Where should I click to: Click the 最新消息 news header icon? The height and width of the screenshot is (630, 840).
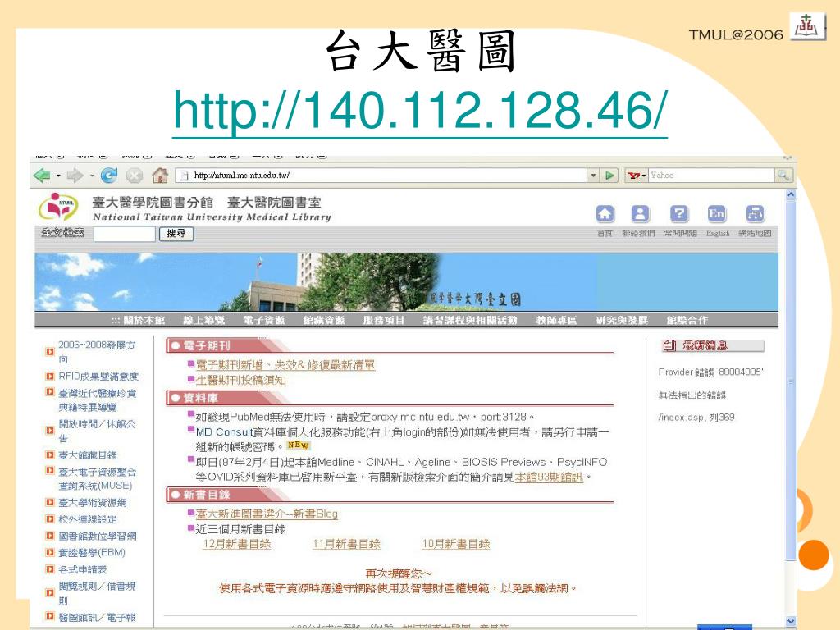point(669,345)
